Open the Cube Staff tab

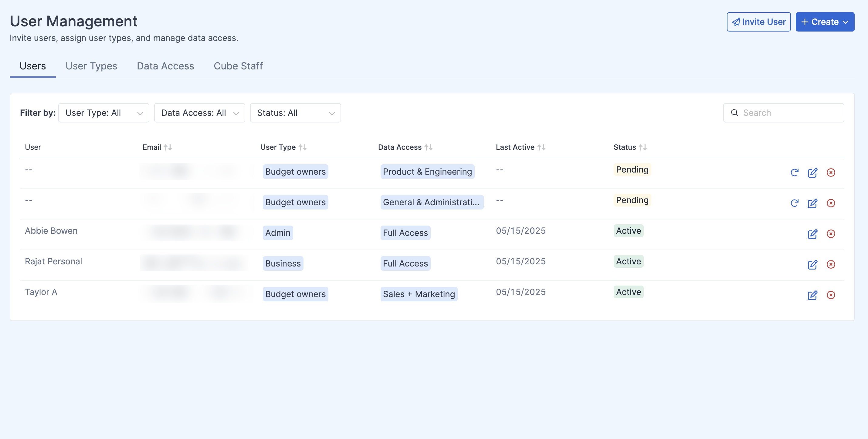coord(238,66)
